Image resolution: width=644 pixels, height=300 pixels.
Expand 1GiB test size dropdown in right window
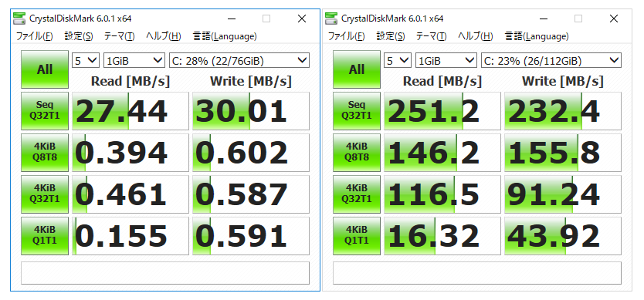[x=446, y=61]
